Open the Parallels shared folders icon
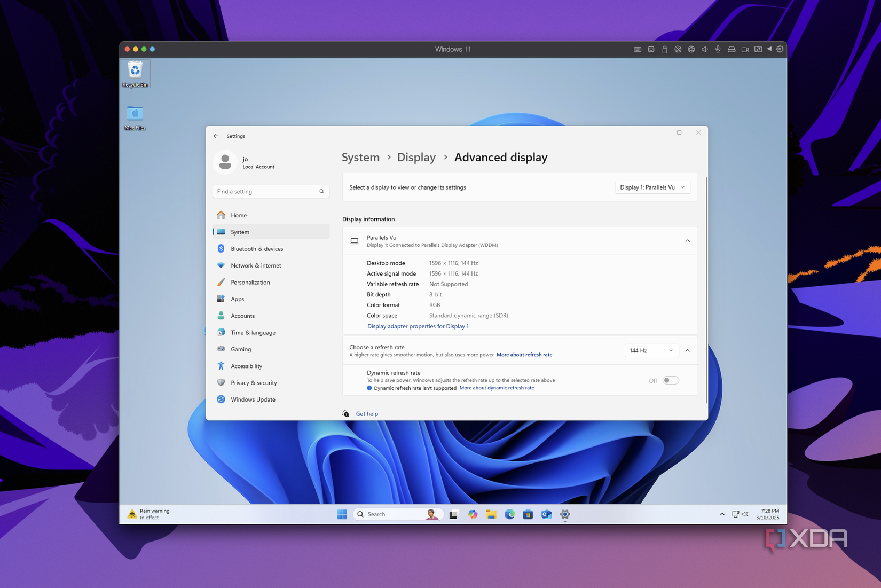Viewport: 881px width, 588px height. (x=758, y=49)
